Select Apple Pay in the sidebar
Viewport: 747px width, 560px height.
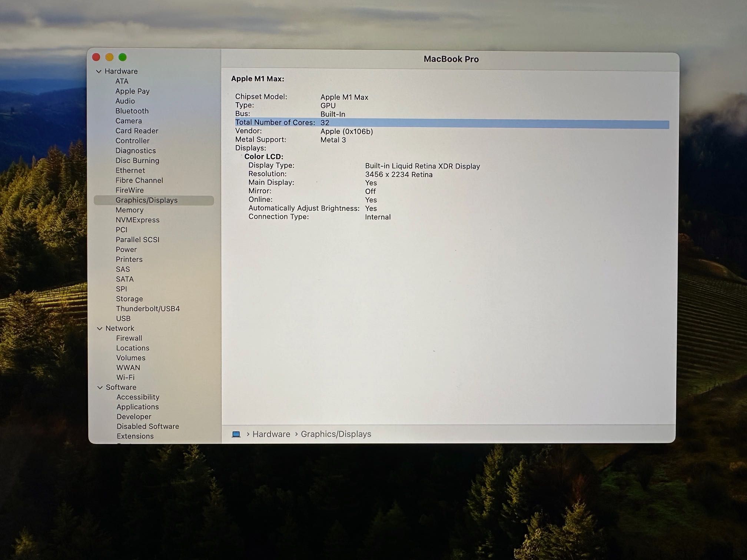coord(132,91)
